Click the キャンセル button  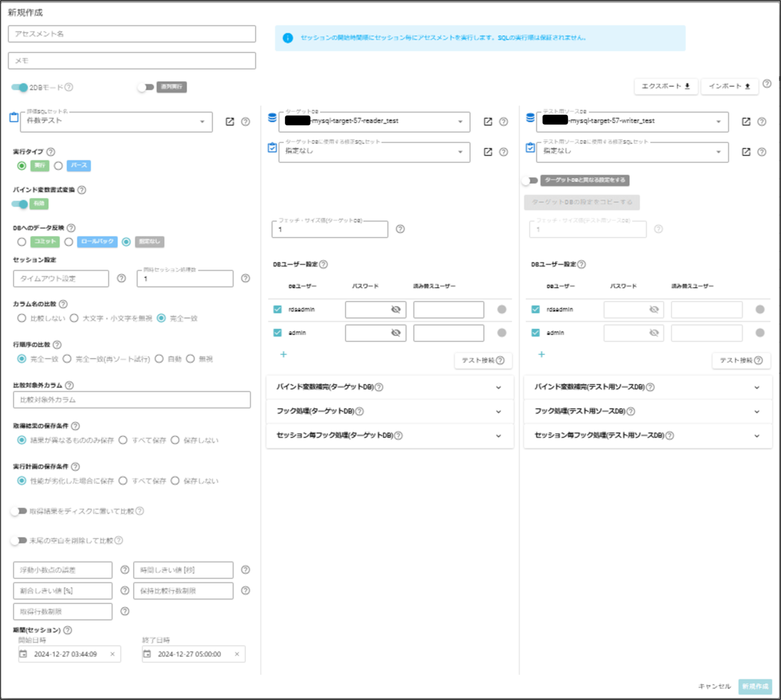714,687
